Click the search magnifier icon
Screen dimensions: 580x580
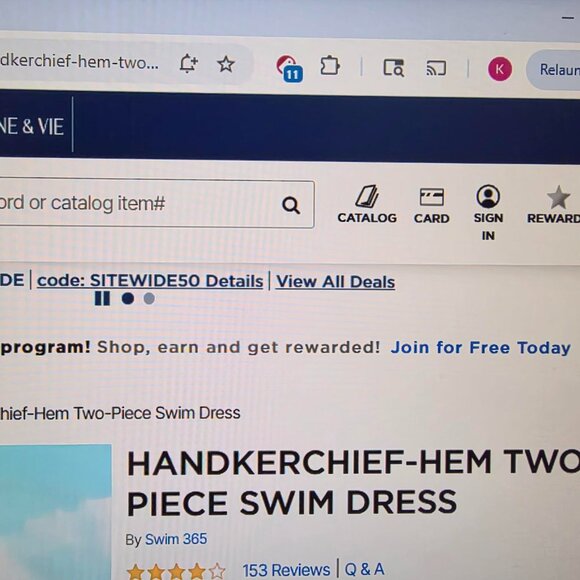tap(291, 205)
